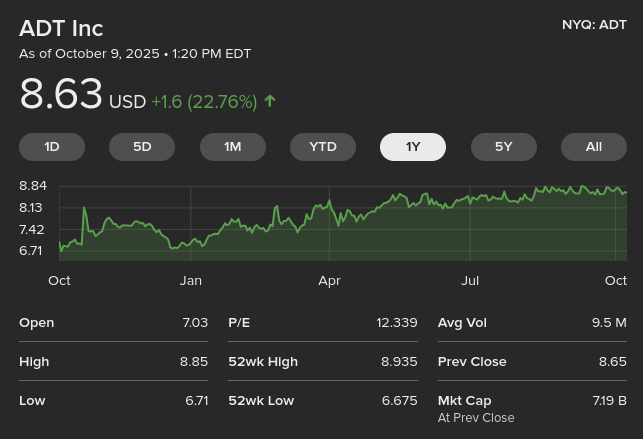
Task: Click the P/E ratio row
Action: (x=322, y=323)
